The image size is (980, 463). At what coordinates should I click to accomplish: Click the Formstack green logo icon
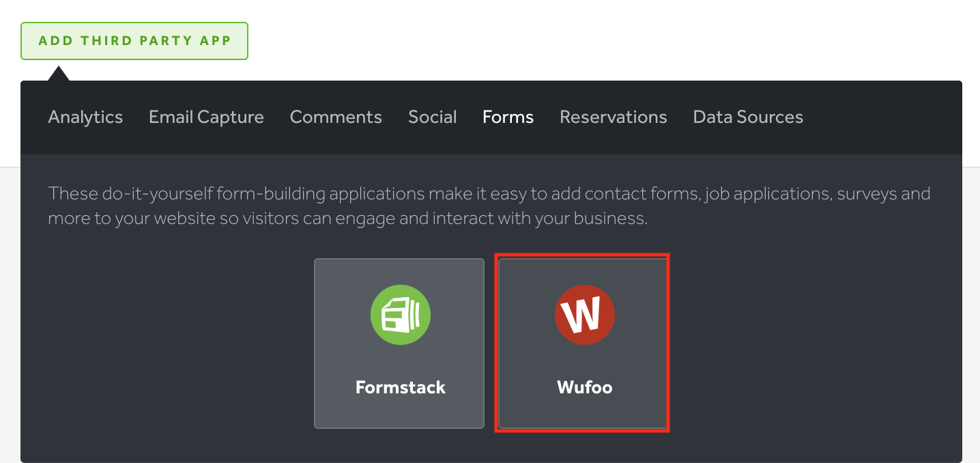click(x=401, y=314)
